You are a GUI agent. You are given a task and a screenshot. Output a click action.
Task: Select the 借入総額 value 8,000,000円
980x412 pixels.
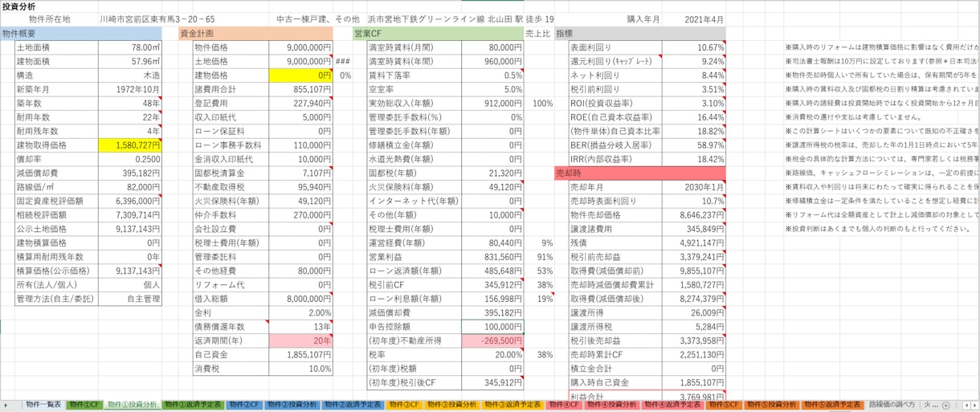299,299
